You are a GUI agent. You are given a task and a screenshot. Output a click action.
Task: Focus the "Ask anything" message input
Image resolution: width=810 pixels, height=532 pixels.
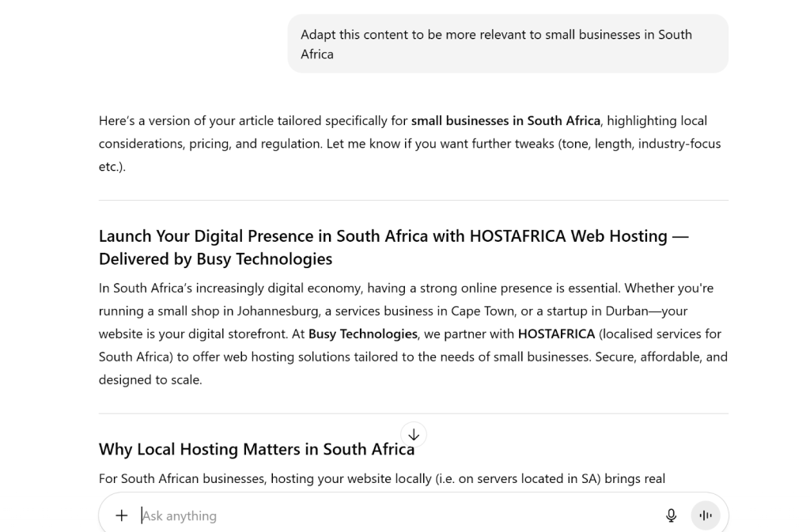[x=396, y=515]
